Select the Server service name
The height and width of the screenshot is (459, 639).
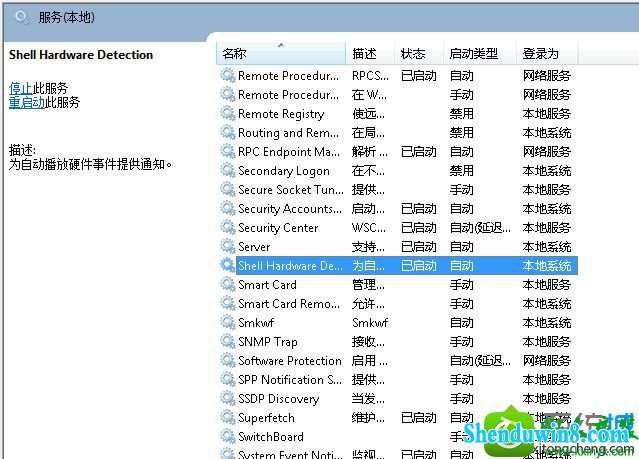(254, 247)
